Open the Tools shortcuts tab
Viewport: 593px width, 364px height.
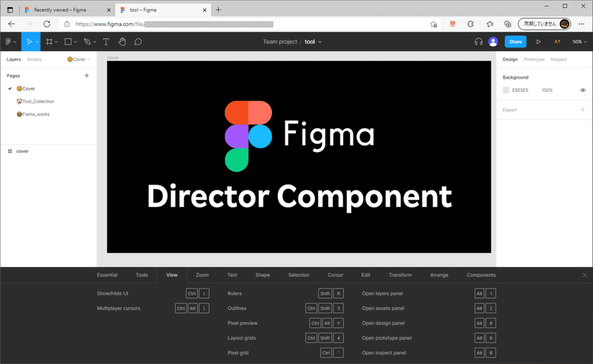[142, 275]
